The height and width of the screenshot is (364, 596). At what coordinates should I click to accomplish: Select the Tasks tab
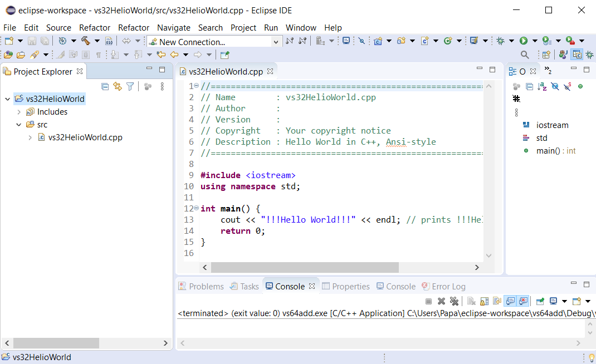click(x=245, y=286)
